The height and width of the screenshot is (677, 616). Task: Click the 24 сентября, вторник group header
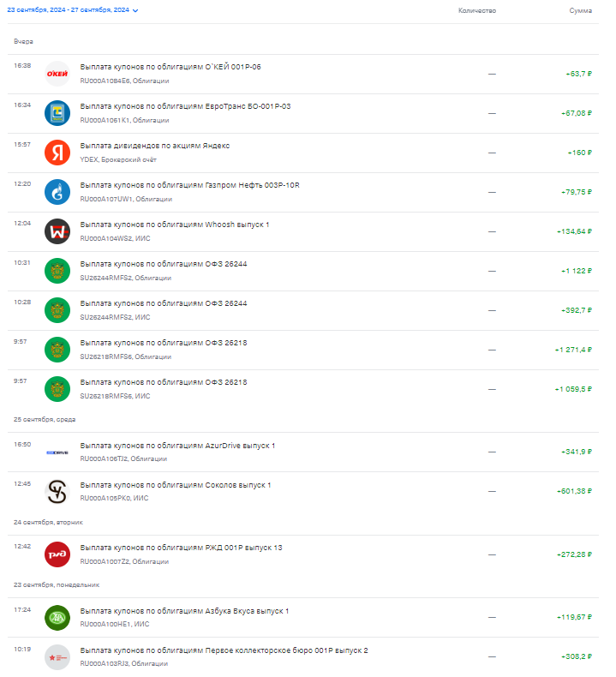(48, 523)
